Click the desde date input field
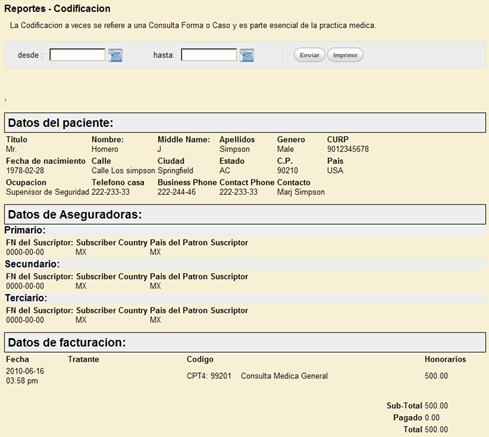The width and height of the screenshot is (489, 437). point(77,55)
